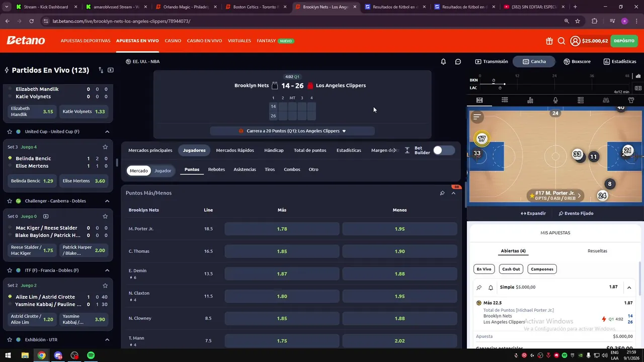Collapse the Exhibición UTR section

(107, 340)
